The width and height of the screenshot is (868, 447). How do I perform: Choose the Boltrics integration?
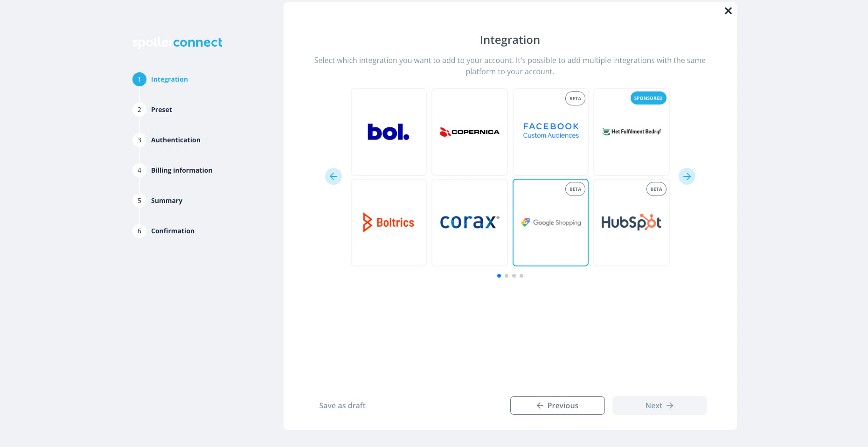tap(389, 223)
